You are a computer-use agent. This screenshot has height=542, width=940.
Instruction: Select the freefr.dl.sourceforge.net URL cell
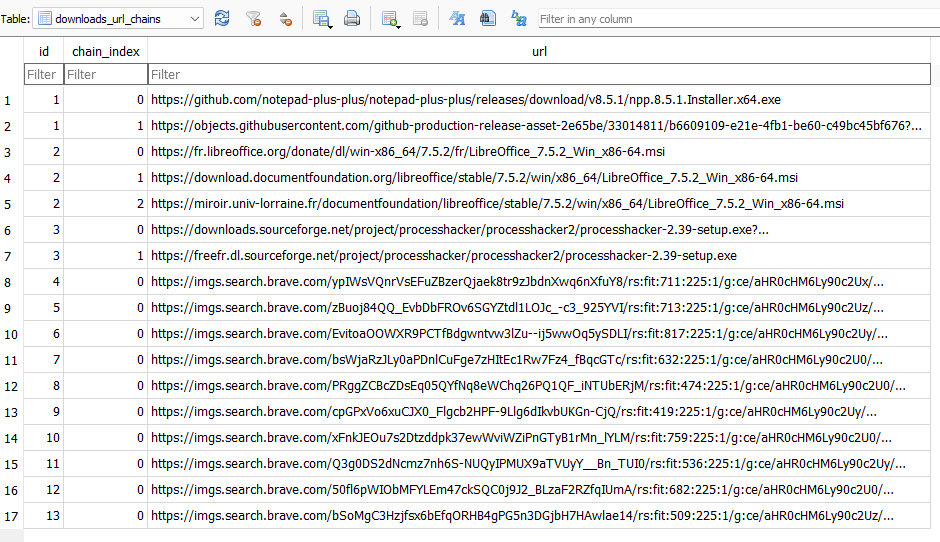pyautogui.click(x=539, y=255)
